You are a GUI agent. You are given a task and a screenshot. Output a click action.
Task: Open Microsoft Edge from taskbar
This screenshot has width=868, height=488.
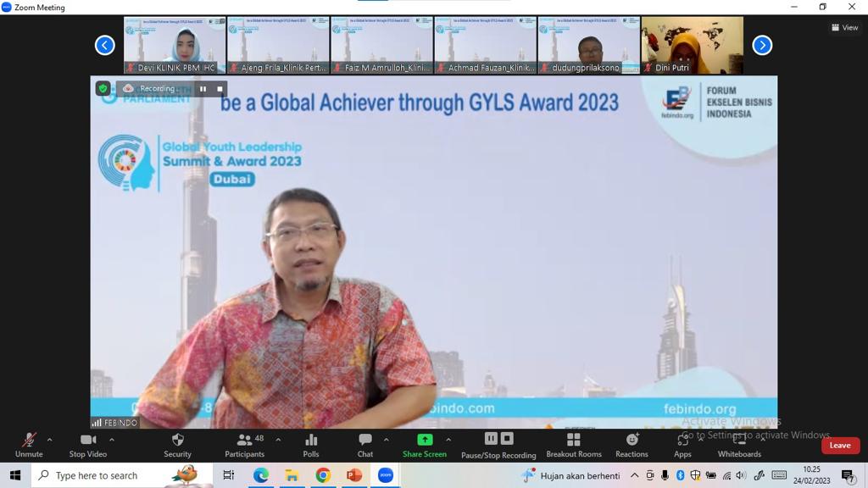pos(261,475)
